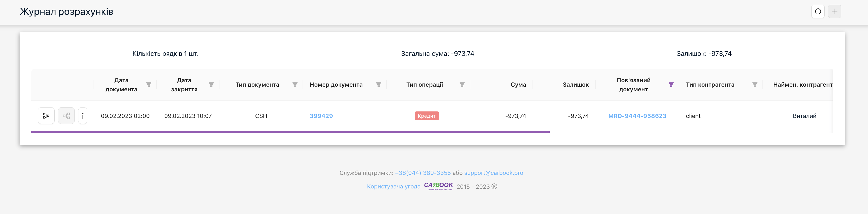Viewport: 868px width, 214px height.
Task: Filter by Дата документа column funnel
Action: click(149, 85)
